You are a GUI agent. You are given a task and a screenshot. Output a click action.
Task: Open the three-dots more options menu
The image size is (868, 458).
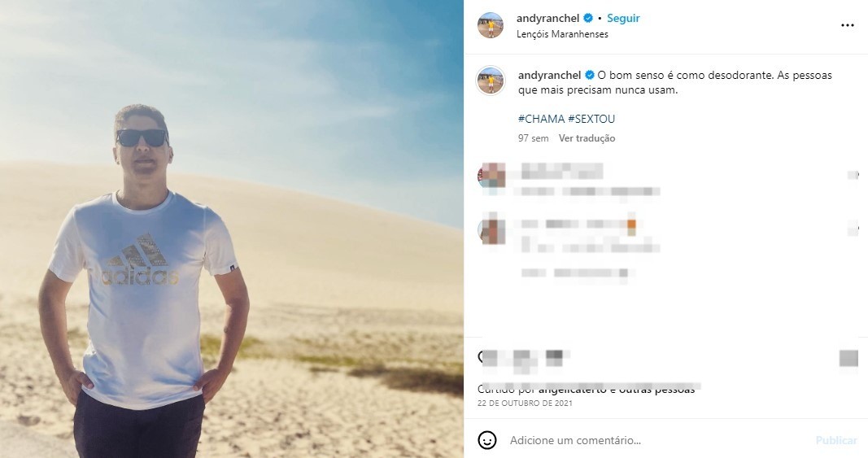tap(847, 25)
